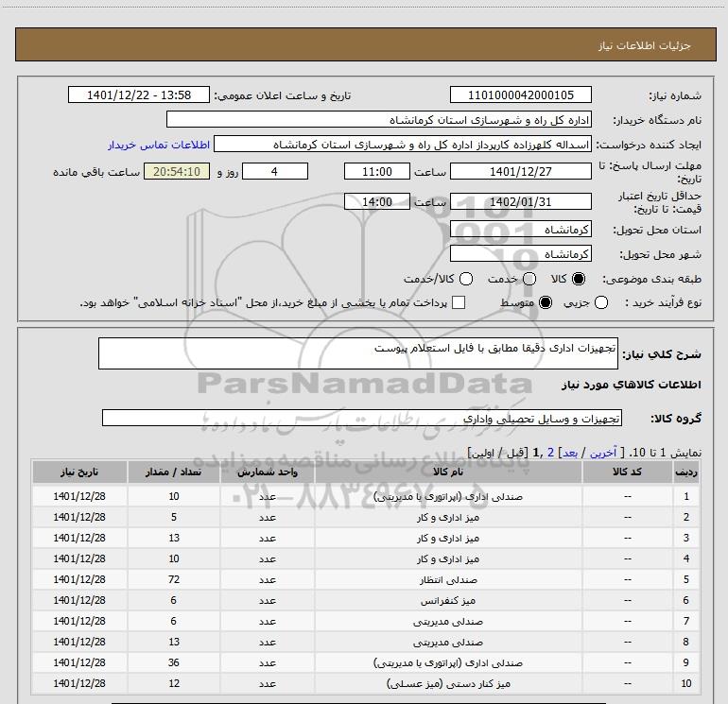The height and width of the screenshot is (704, 728).
Task: Select row 8 صندلی مدیریتی item name
Action: [448, 643]
